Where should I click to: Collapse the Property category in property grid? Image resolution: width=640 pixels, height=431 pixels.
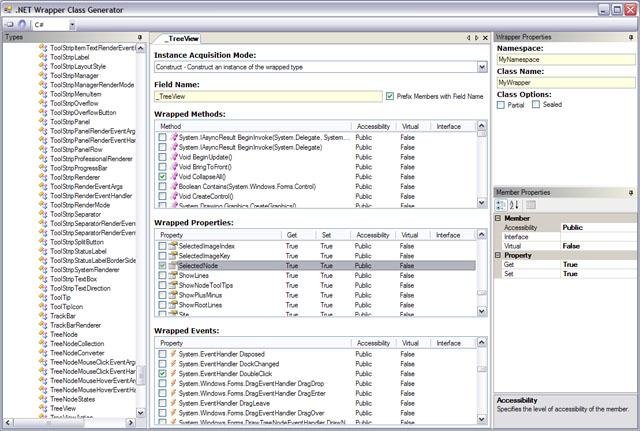click(498, 255)
